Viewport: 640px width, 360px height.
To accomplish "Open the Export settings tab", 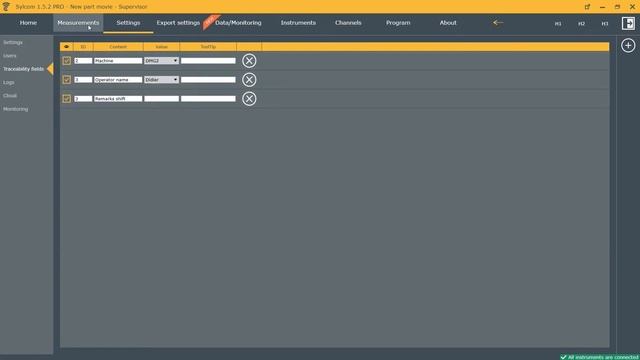I will click(178, 23).
